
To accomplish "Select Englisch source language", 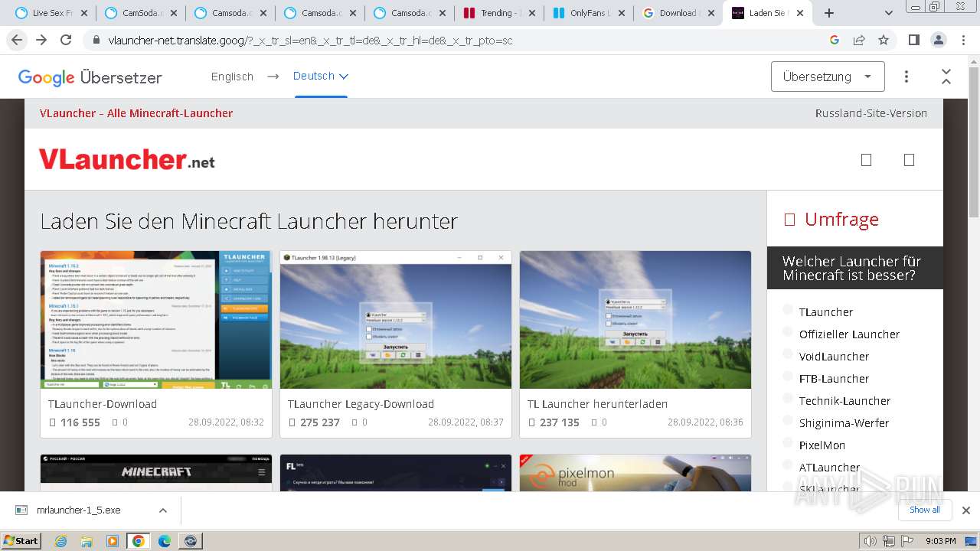I will tap(232, 77).
